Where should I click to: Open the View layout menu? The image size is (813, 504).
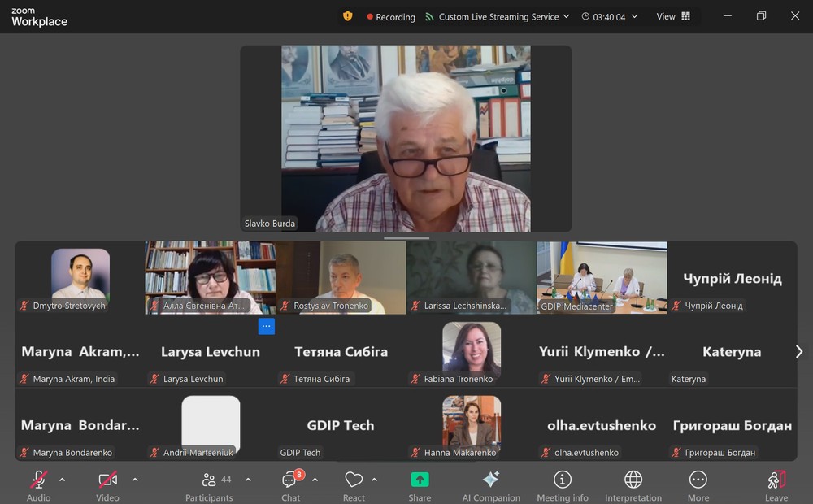[673, 16]
